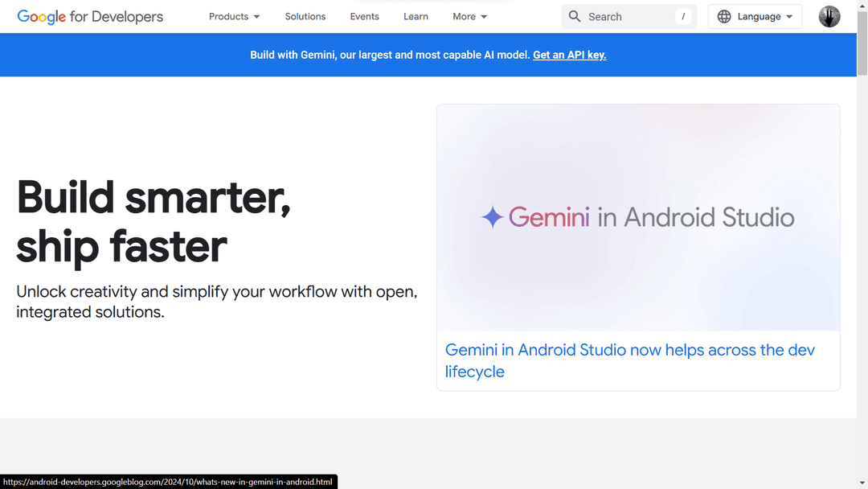
Task: Click the globe icon in Language button
Action: tap(724, 16)
